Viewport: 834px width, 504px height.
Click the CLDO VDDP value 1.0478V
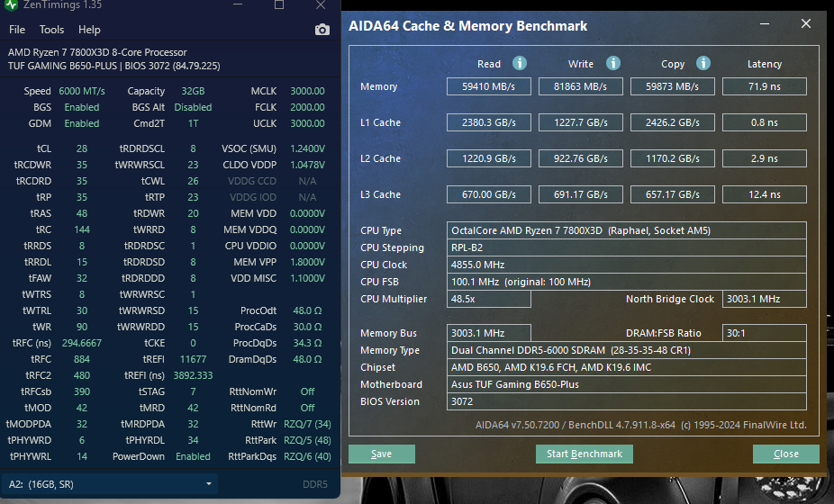click(307, 165)
